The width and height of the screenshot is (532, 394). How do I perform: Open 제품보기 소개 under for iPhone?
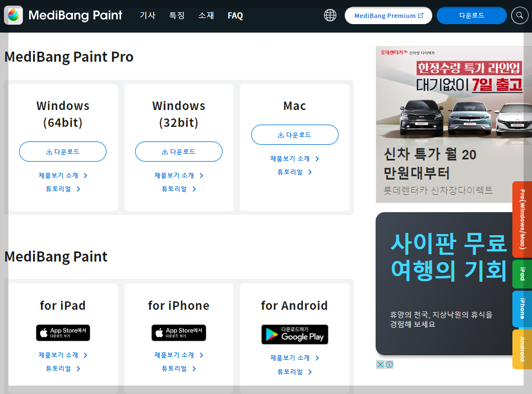pyautogui.click(x=179, y=355)
